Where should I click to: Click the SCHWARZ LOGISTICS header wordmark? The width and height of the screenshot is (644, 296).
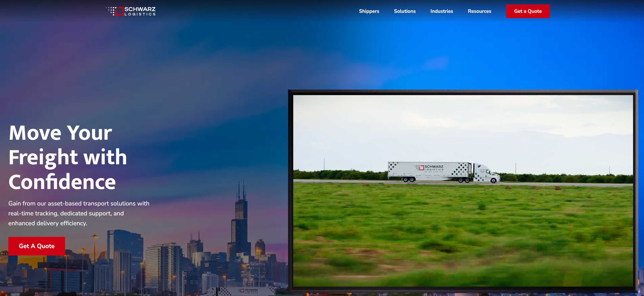(x=140, y=11)
